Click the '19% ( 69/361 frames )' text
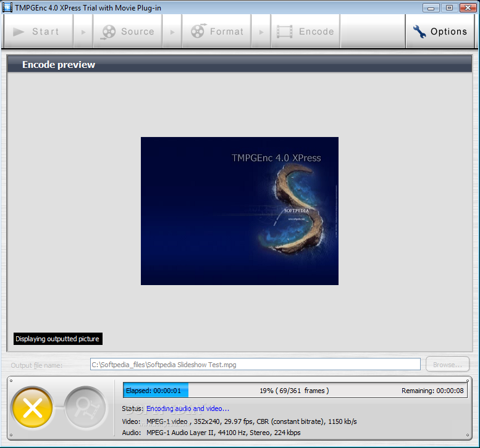Image resolution: width=480 pixels, height=448 pixels. (x=294, y=391)
